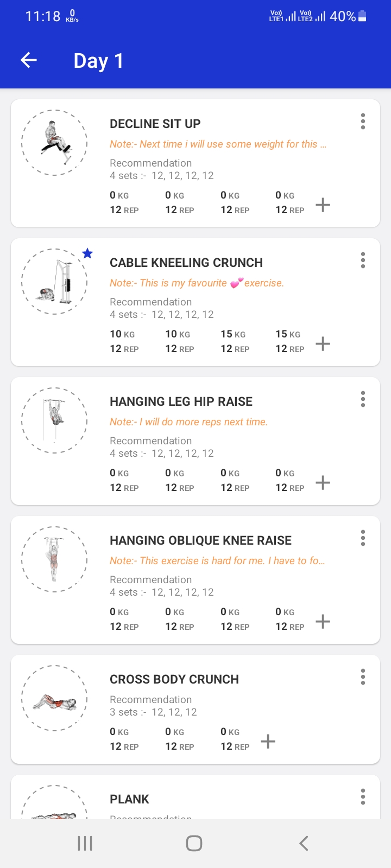Image resolution: width=391 pixels, height=868 pixels.
Task: Open options menu for Hanging Oblique Knee Raise
Action: click(x=363, y=538)
